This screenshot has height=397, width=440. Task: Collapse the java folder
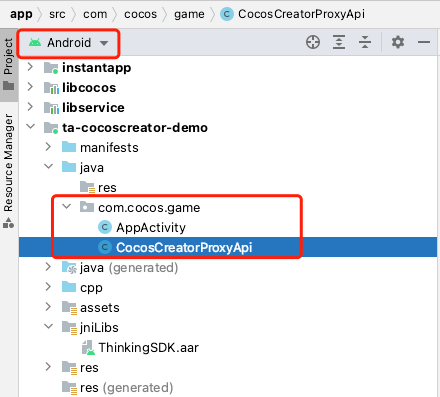[49, 167]
